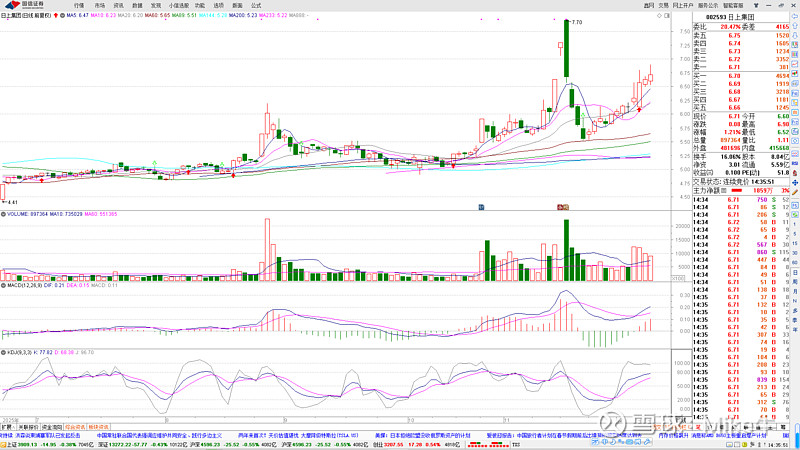Click the 买一 order row

coord(741,76)
